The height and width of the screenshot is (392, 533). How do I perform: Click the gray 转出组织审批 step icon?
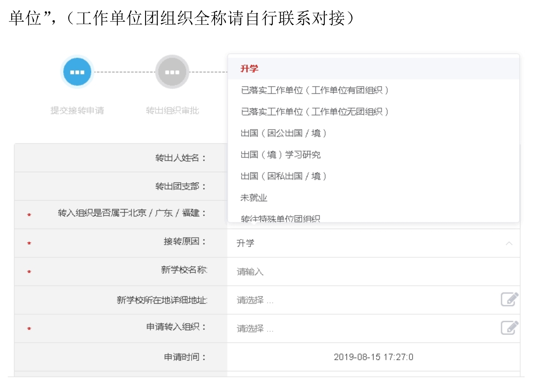(172, 72)
